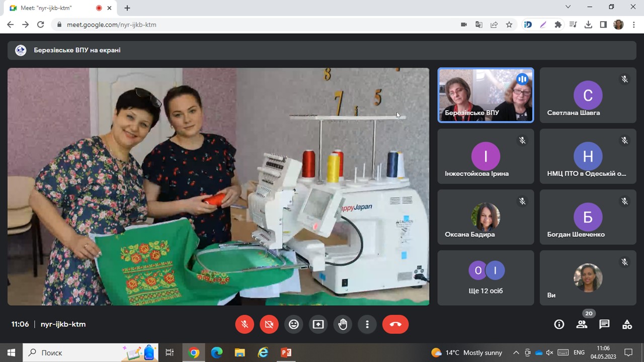
Task: Open PowerPoint from the taskbar
Action: [x=286, y=352]
